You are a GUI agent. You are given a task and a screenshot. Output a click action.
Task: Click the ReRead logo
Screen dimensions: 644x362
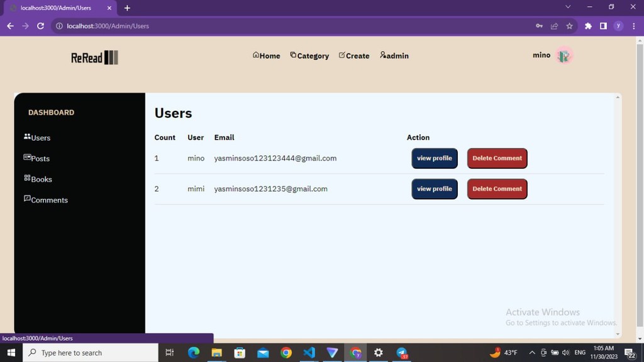tap(94, 57)
